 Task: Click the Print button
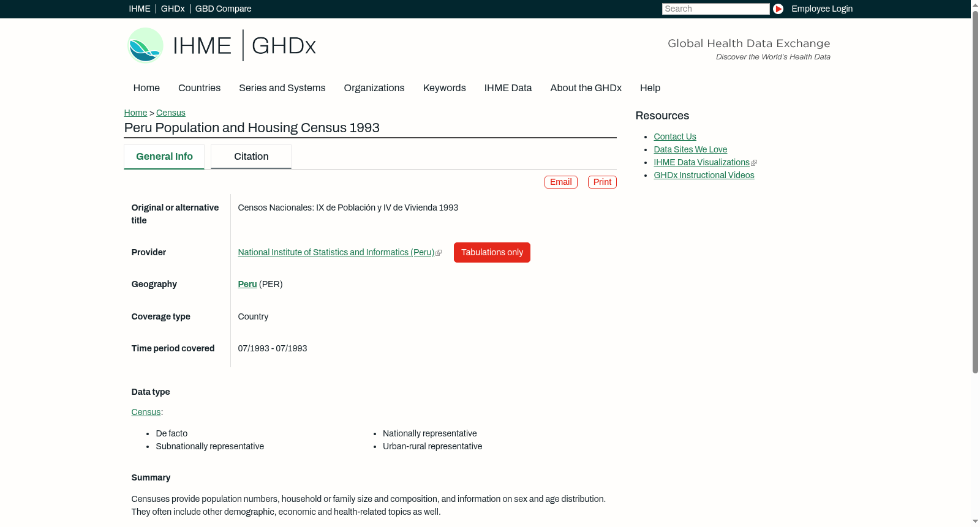(602, 182)
